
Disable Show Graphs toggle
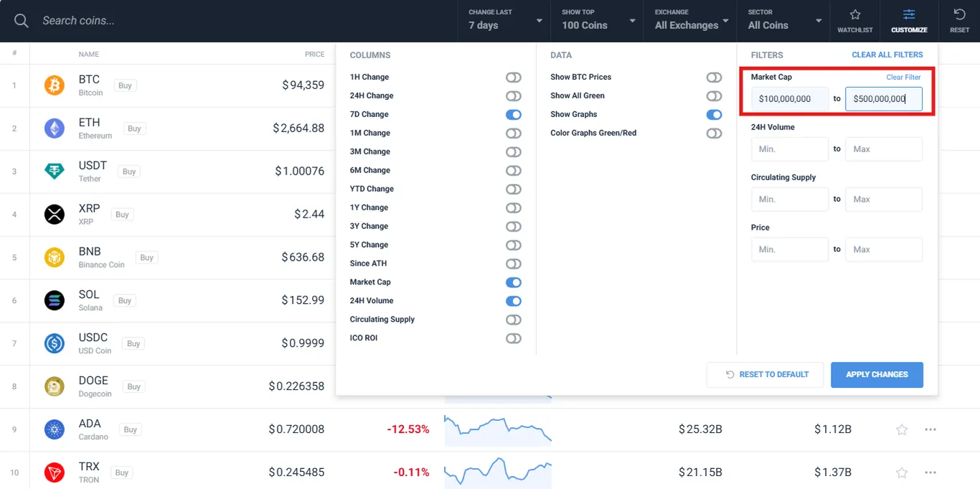pos(714,114)
